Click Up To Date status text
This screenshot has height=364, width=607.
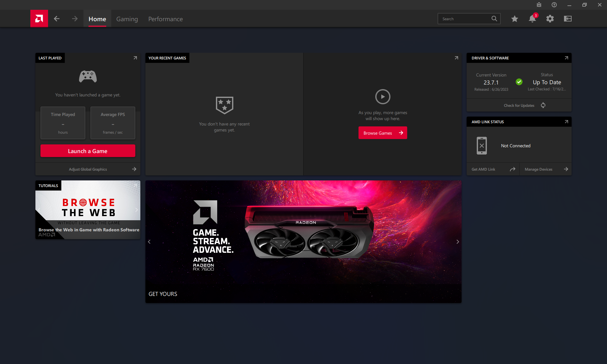[x=547, y=82]
